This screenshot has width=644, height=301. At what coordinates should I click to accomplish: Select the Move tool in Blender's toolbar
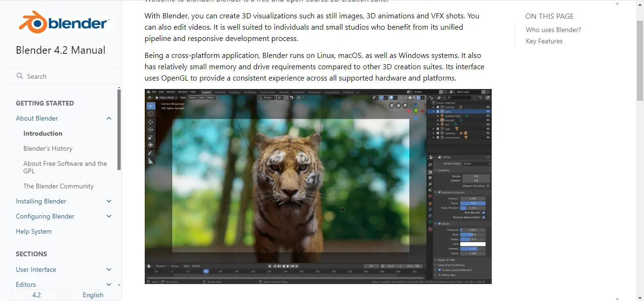[x=150, y=122]
